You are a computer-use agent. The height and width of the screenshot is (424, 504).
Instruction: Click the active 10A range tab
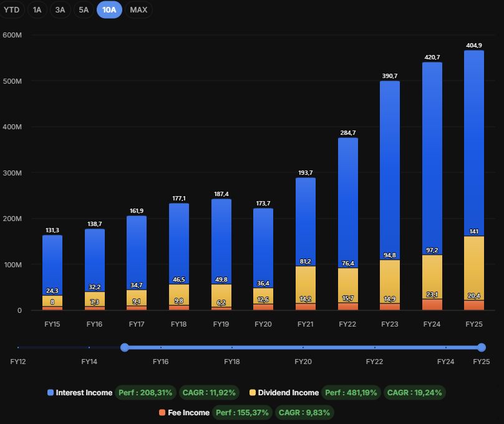pyautogui.click(x=109, y=10)
